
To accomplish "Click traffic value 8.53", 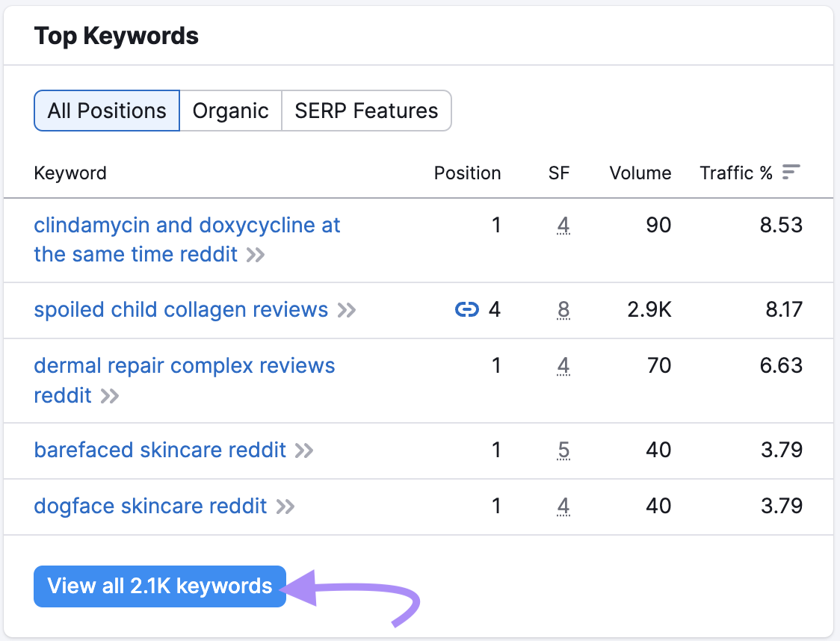I will point(781,226).
